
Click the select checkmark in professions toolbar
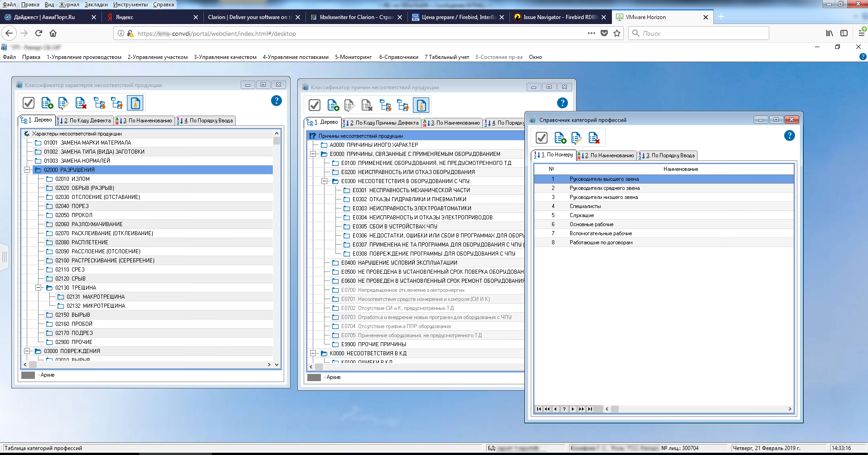tap(542, 138)
